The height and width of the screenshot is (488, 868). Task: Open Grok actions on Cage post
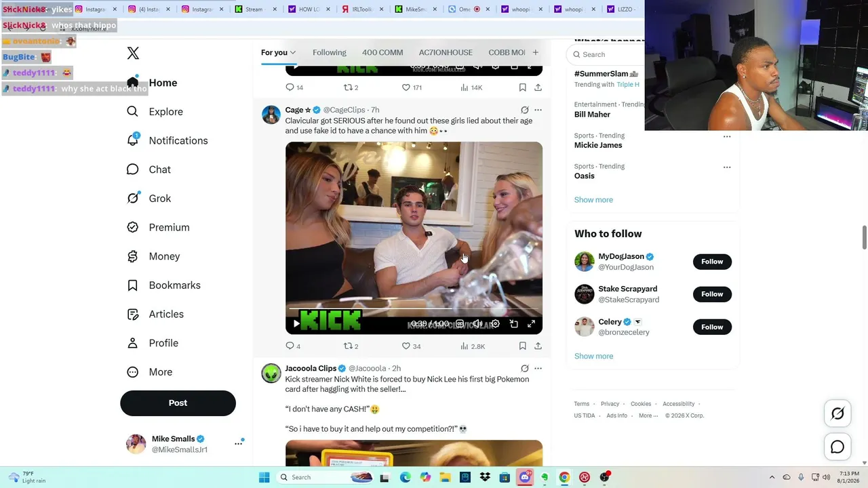pyautogui.click(x=524, y=110)
